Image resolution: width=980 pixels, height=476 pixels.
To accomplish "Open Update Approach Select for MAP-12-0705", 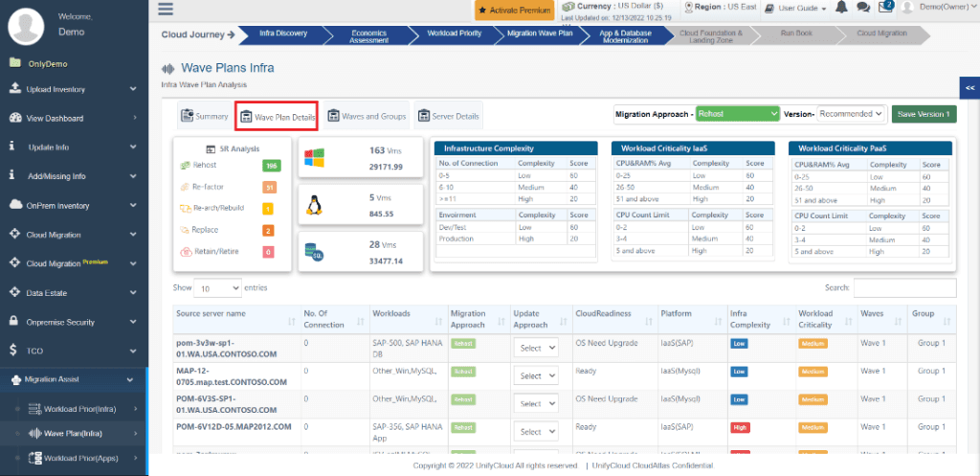I will coord(536,376).
